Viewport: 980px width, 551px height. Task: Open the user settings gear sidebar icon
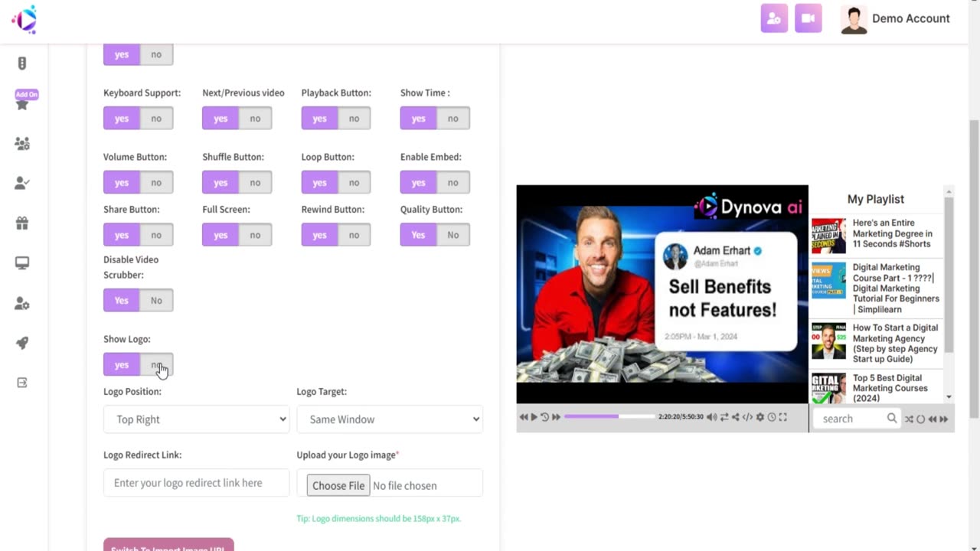[22, 303]
